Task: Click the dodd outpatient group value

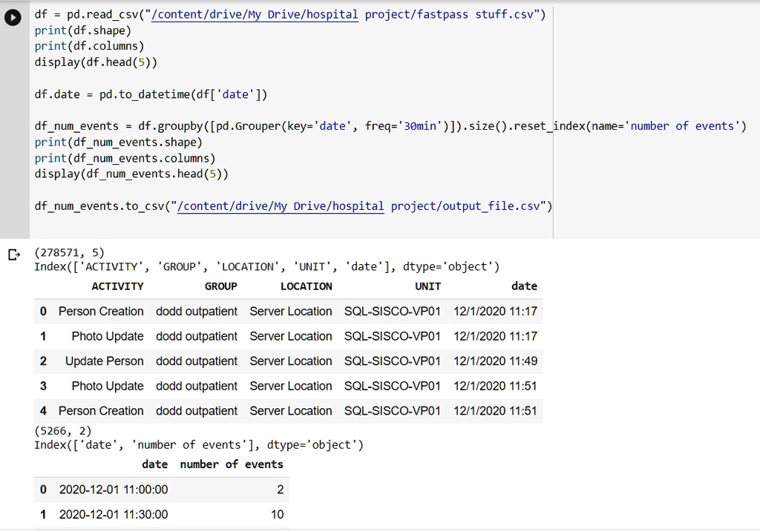Action: [196, 311]
